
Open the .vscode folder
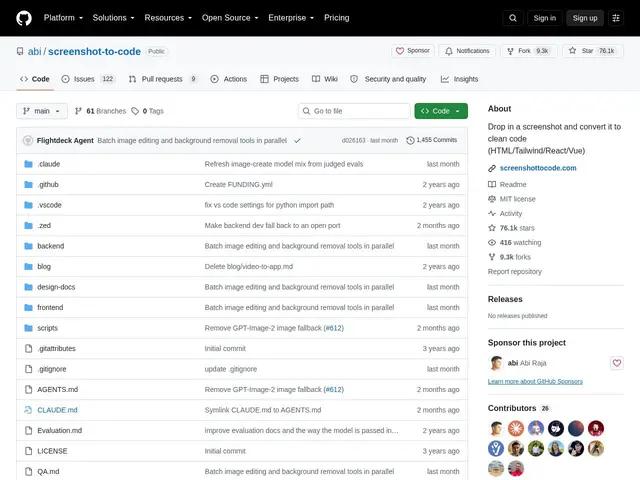click(49, 205)
